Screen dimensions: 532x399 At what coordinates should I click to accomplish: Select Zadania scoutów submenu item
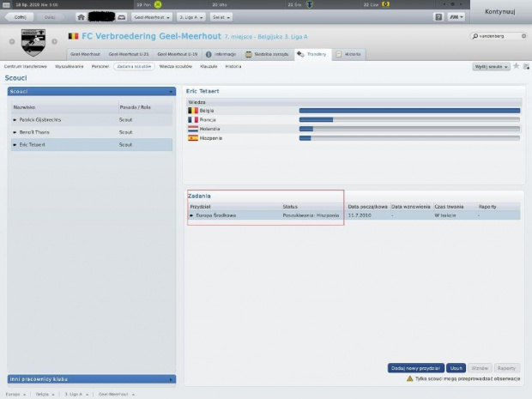coord(134,67)
